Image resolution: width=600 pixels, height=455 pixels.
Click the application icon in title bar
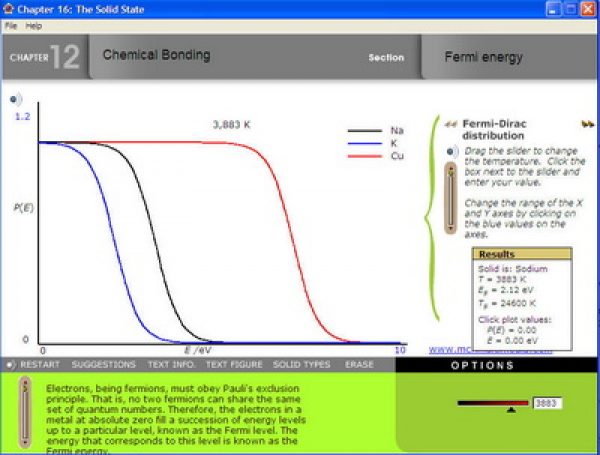pos(8,9)
